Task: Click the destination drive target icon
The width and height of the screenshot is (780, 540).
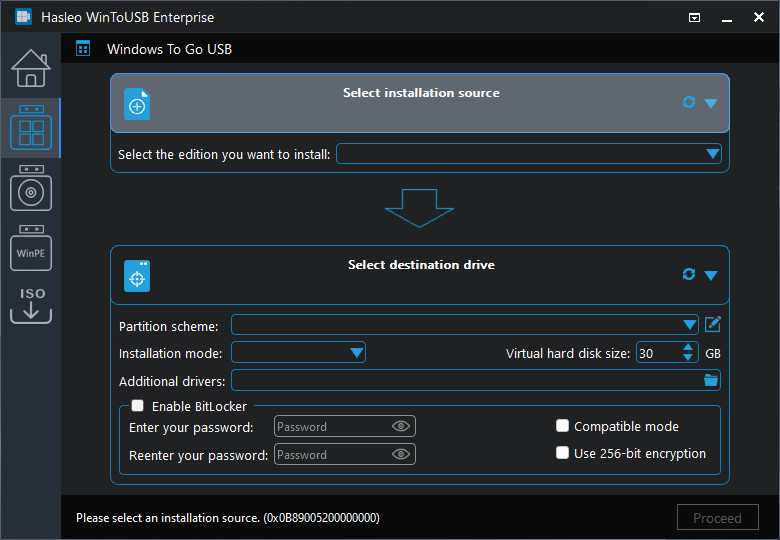Action: click(x=137, y=276)
